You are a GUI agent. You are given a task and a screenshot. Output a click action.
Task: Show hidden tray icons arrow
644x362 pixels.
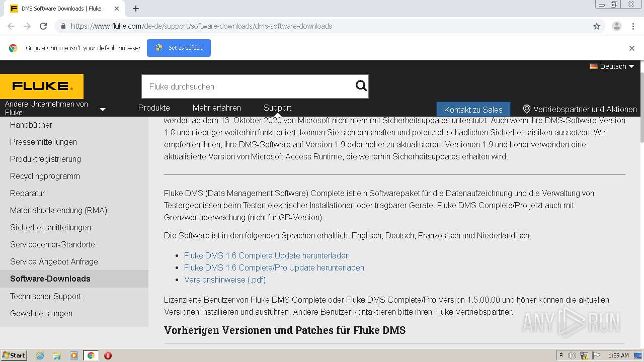click(561, 355)
